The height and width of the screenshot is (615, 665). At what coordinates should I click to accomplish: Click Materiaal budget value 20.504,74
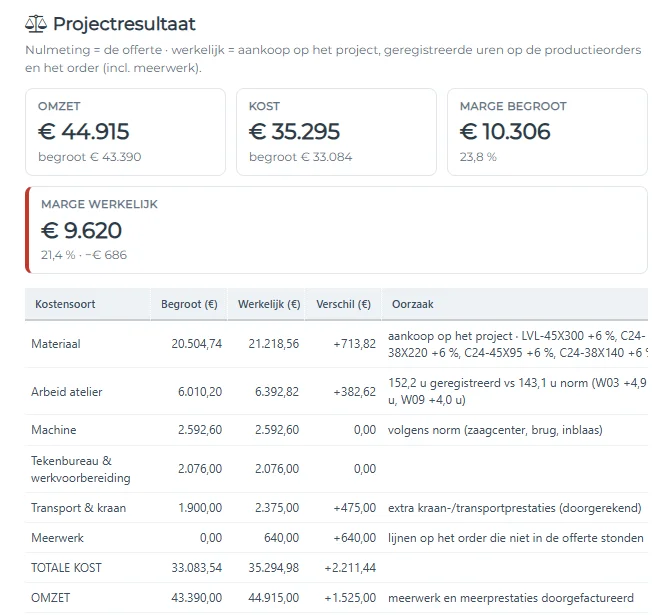tap(197, 344)
